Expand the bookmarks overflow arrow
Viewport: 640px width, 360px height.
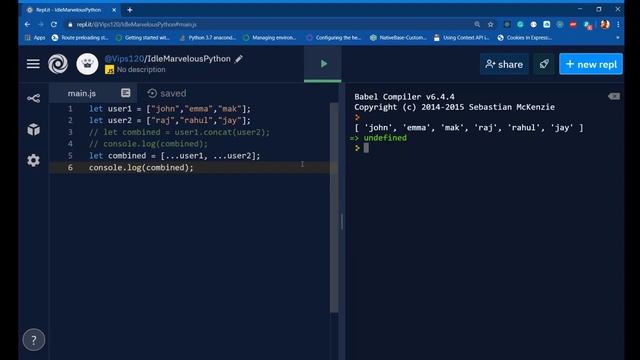point(618,38)
